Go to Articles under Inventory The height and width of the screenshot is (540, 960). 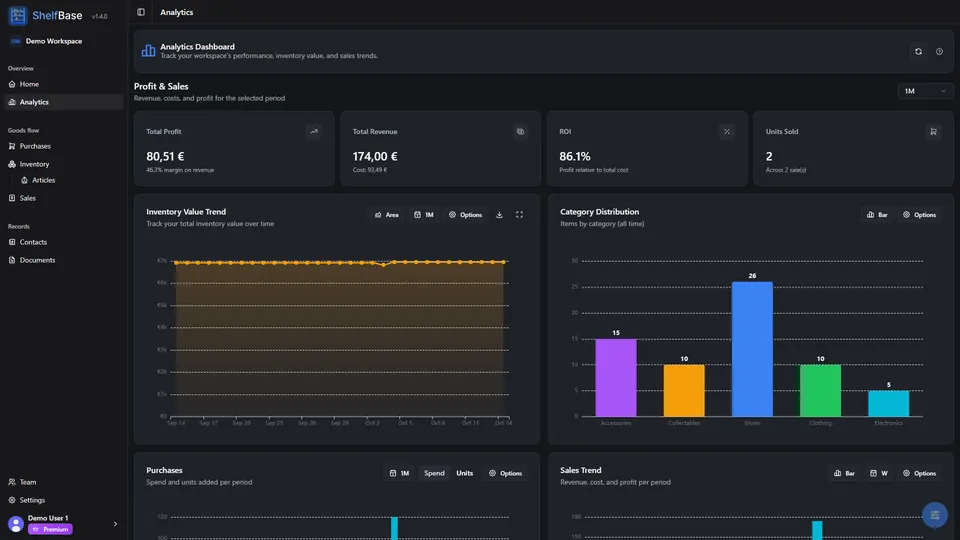tap(43, 180)
